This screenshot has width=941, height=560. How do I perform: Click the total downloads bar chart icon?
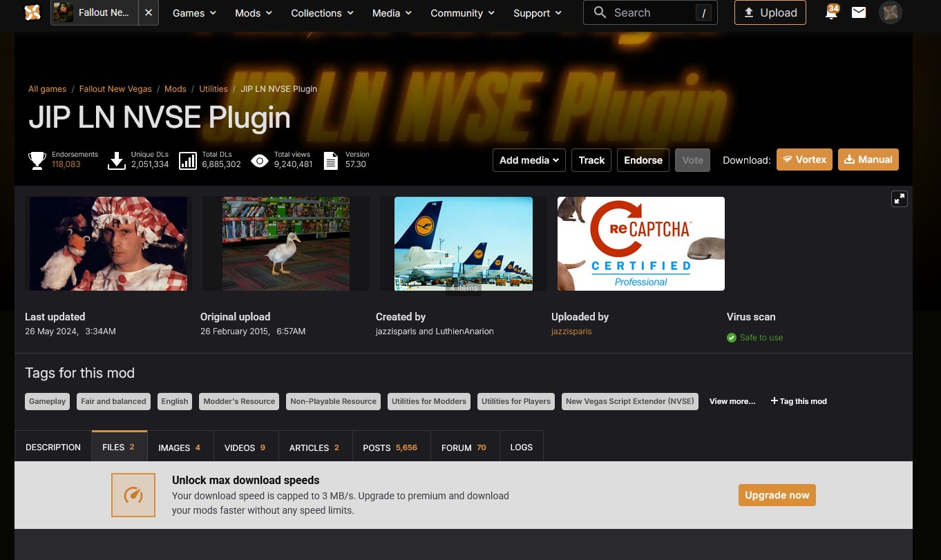pyautogui.click(x=188, y=160)
